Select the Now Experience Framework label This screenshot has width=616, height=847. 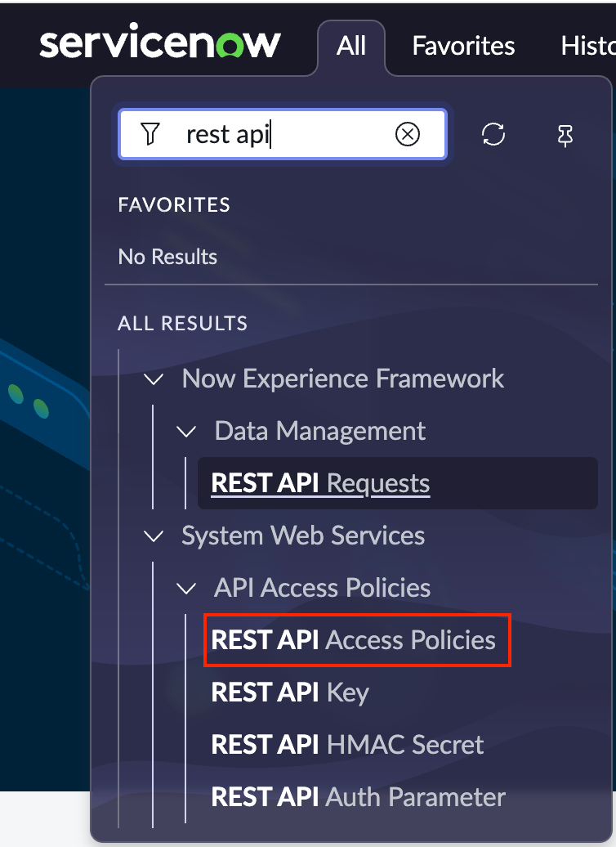pos(343,379)
